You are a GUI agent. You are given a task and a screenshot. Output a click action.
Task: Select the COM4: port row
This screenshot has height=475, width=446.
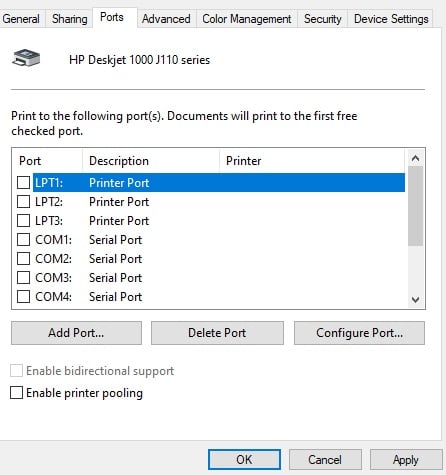[210, 296]
